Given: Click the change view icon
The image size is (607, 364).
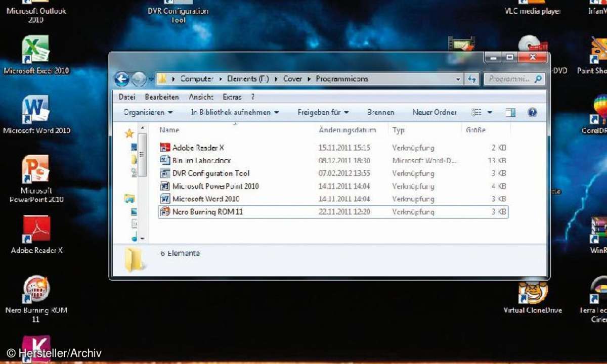Looking at the screenshot, I should (x=476, y=112).
